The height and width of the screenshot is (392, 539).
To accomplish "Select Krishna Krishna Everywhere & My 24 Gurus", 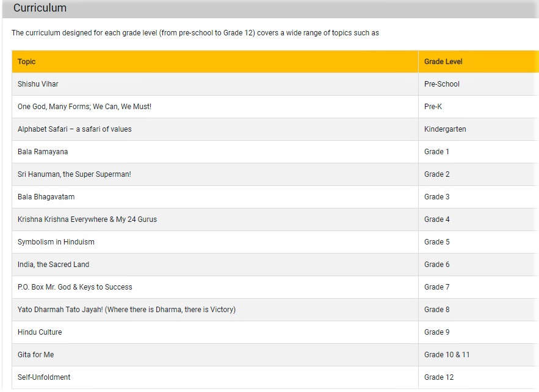I will (x=87, y=219).
